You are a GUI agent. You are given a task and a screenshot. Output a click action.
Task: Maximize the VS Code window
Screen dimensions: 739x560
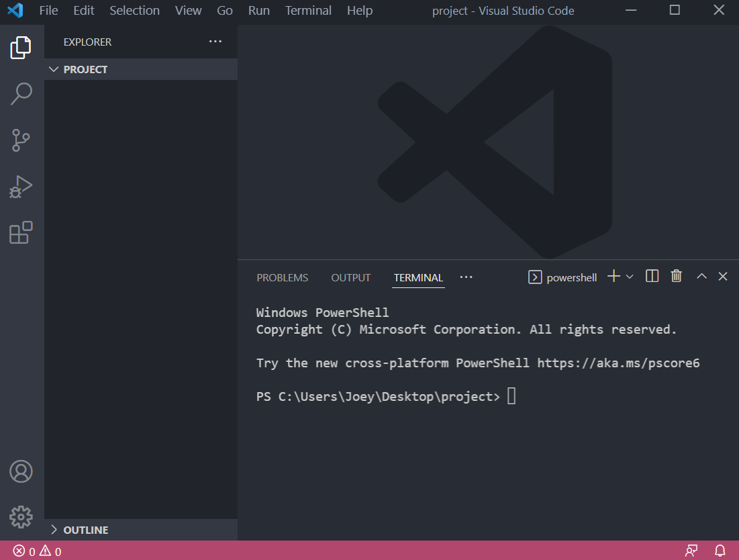pyautogui.click(x=675, y=10)
